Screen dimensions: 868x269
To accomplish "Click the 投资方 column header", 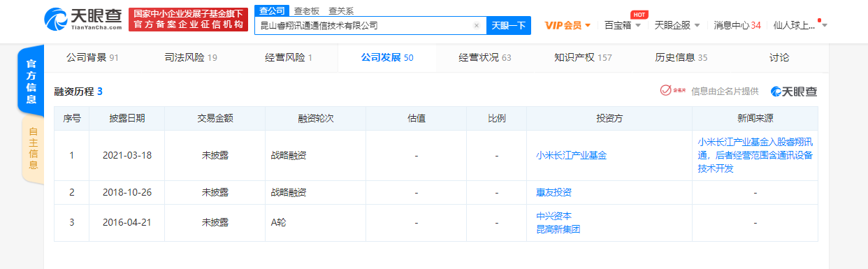I will click(609, 118).
